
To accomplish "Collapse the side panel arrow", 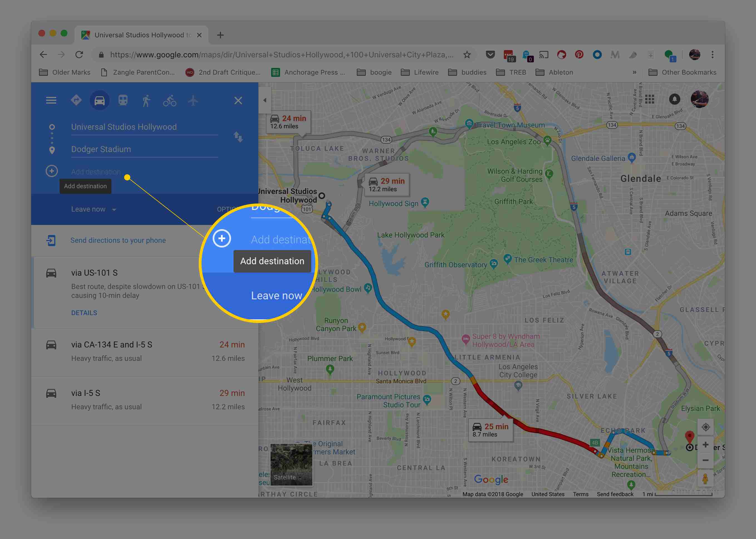I will (265, 100).
